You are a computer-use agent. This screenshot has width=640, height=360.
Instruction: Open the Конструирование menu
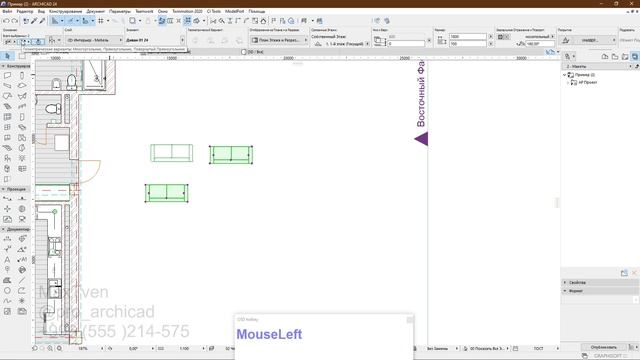click(65, 11)
